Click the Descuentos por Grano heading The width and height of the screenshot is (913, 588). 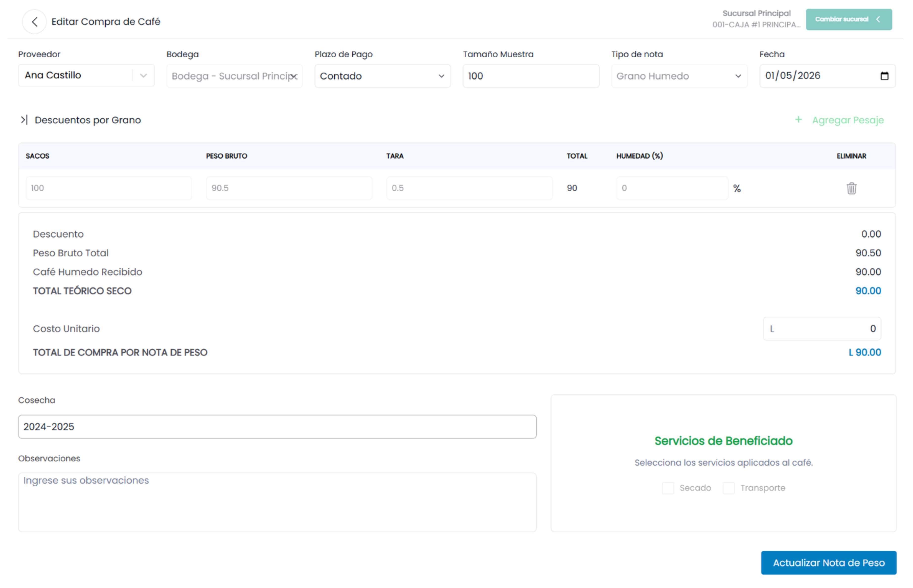click(x=88, y=120)
